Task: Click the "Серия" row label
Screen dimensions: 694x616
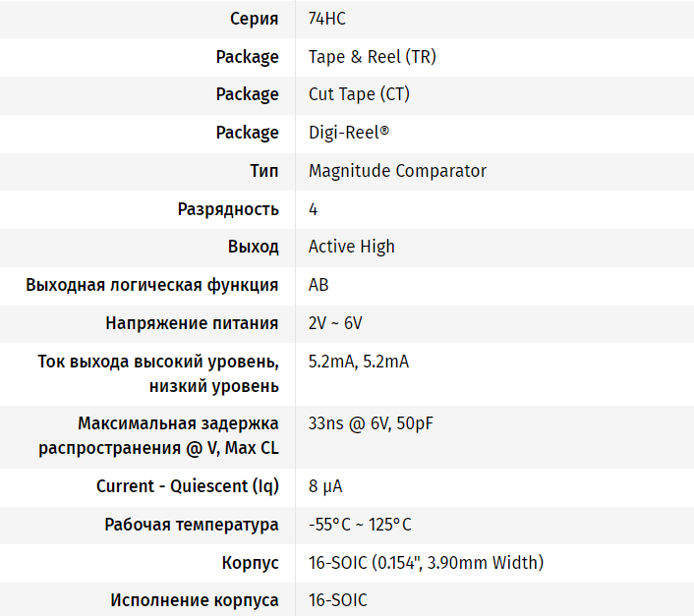Action: coord(254,19)
